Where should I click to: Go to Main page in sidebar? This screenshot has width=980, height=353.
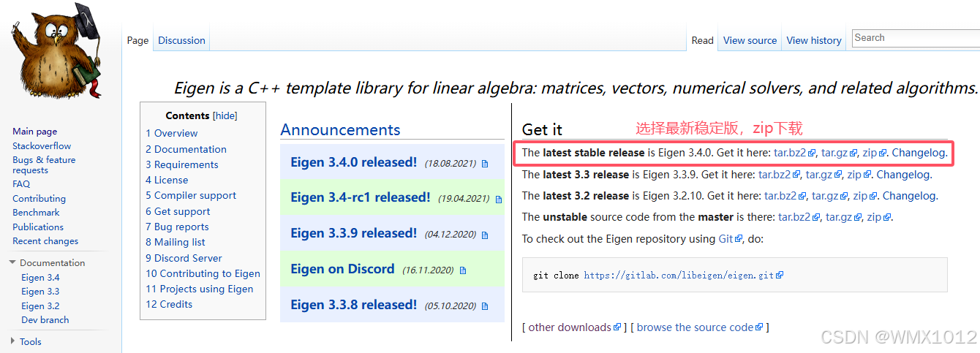point(34,132)
